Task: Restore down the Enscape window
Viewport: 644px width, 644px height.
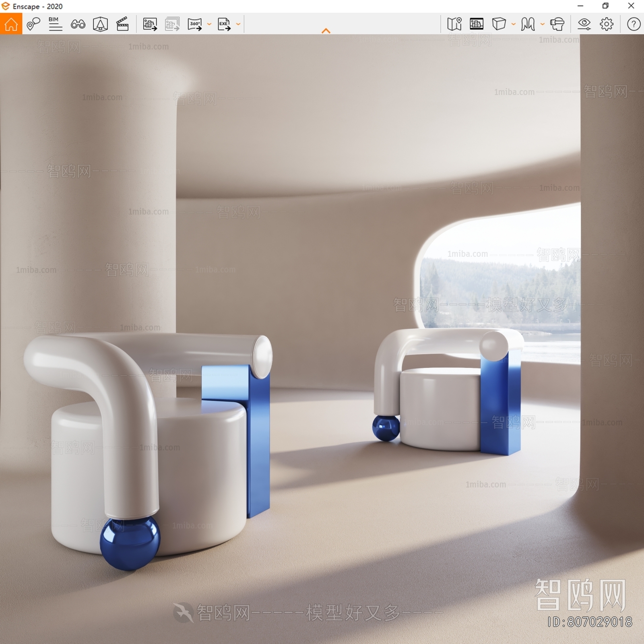Action: (x=605, y=6)
